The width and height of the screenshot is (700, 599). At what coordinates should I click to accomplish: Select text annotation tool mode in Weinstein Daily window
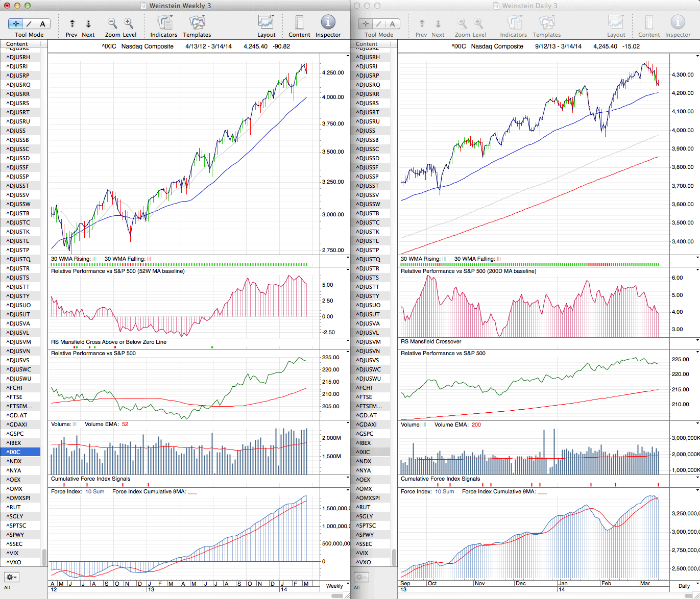coord(393,23)
